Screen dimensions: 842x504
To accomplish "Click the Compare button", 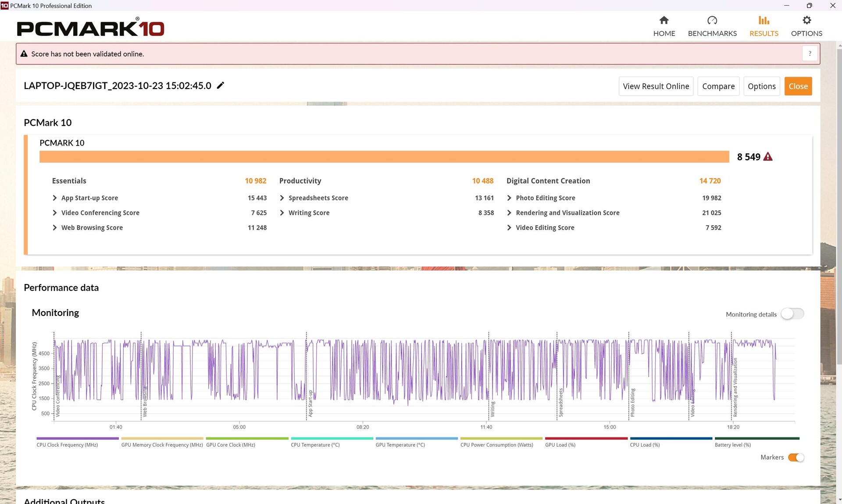I will (x=718, y=86).
